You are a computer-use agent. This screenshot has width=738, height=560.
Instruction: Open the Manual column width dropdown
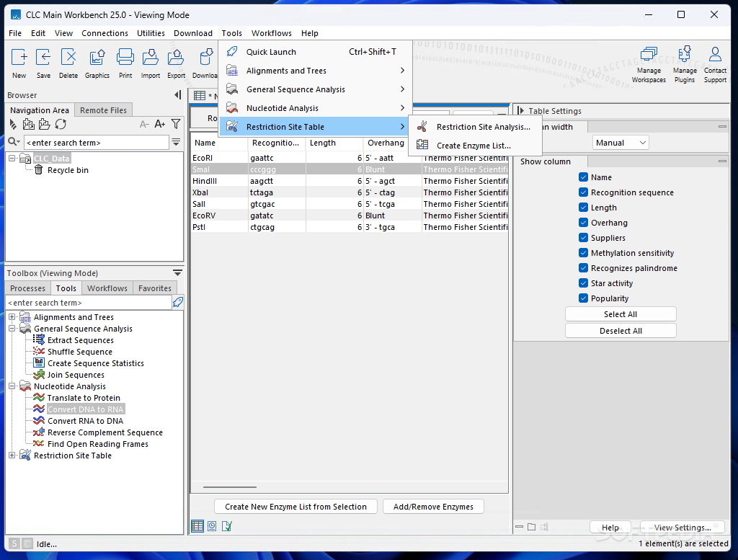(621, 143)
